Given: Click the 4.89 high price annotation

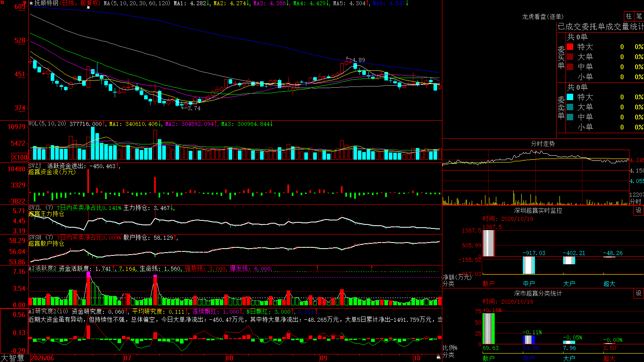Looking at the screenshot, I should click(358, 60).
